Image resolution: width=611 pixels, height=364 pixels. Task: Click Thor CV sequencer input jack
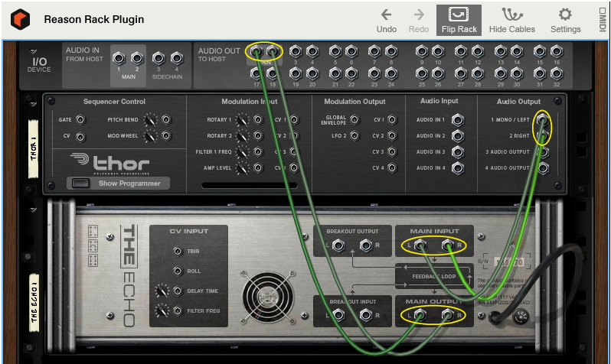coord(80,137)
